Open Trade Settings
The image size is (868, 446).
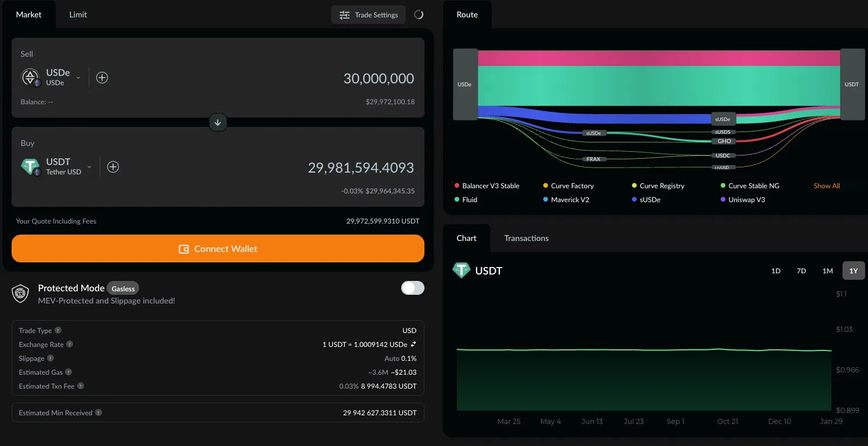369,15
